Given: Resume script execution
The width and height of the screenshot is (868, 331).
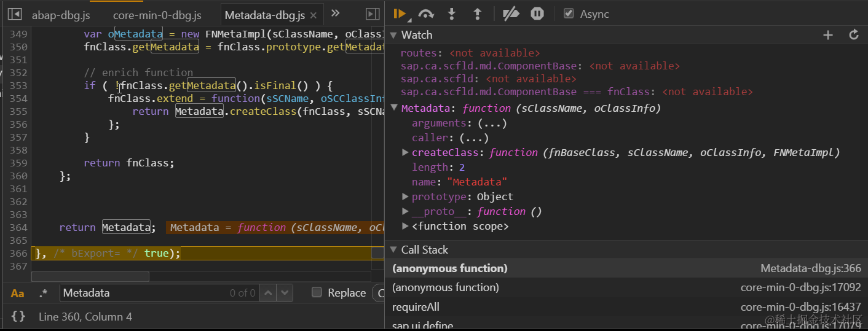Looking at the screenshot, I should tap(400, 14).
